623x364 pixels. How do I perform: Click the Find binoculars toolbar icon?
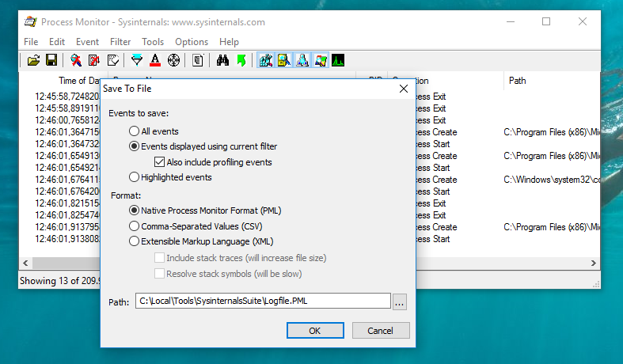pyautogui.click(x=222, y=60)
